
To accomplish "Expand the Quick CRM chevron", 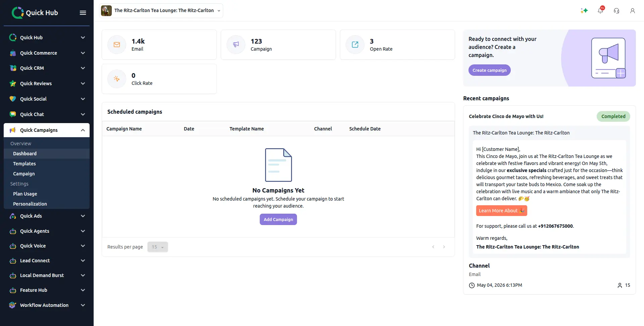I will [83, 68].
